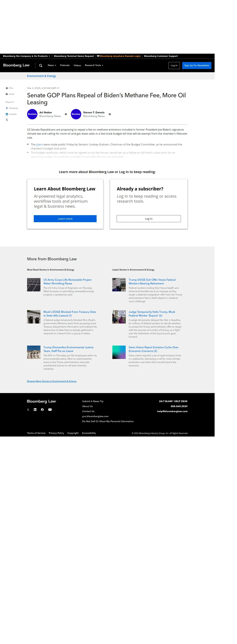
Task: Open US Army Corps renewable project story
Action: click(x=68, y=282)
